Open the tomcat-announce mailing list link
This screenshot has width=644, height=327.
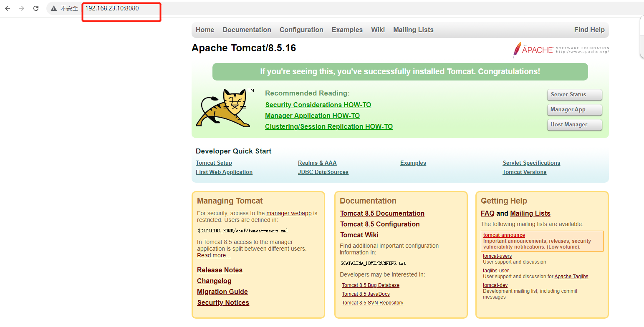[504, 235]
